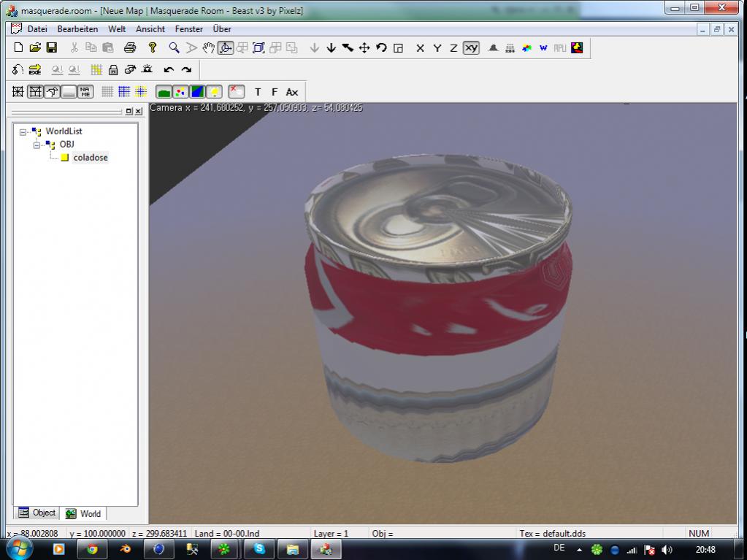Collapse the OBJ tree node
The width and height of the screenshot is (747, 560).
coord(37,145)
